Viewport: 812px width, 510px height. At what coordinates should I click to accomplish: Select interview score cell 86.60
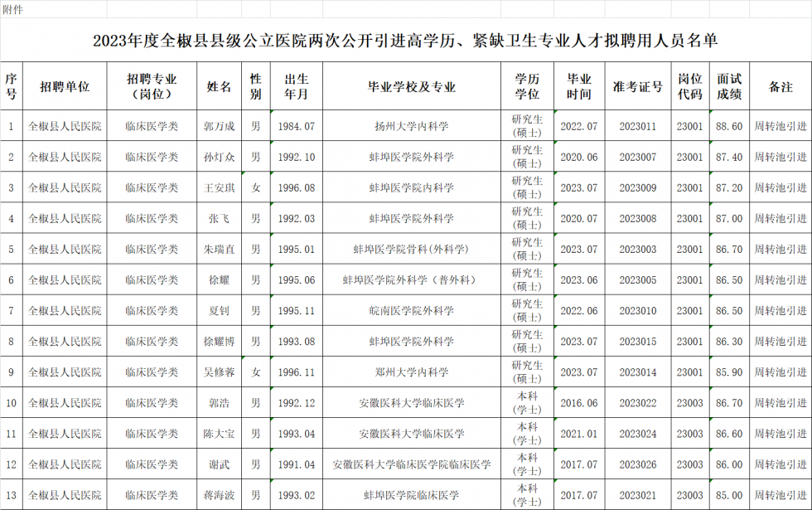click(x=729, y=434)
